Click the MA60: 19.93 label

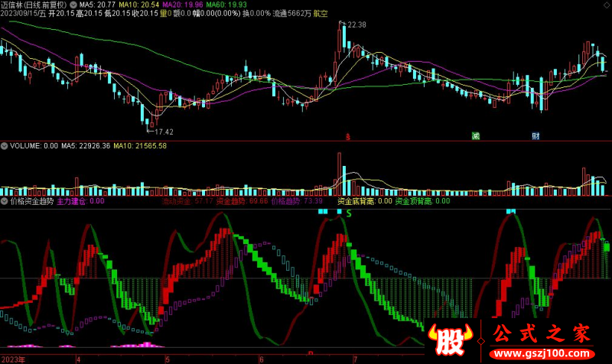(x=226, y=5)
